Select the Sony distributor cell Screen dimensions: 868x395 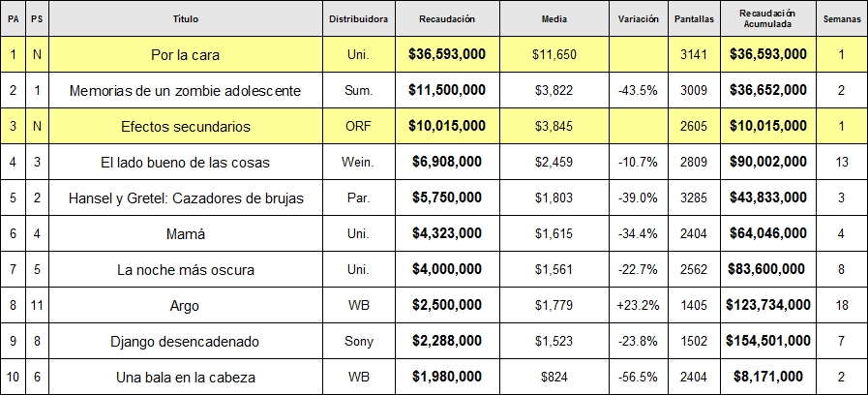(359, 341)
